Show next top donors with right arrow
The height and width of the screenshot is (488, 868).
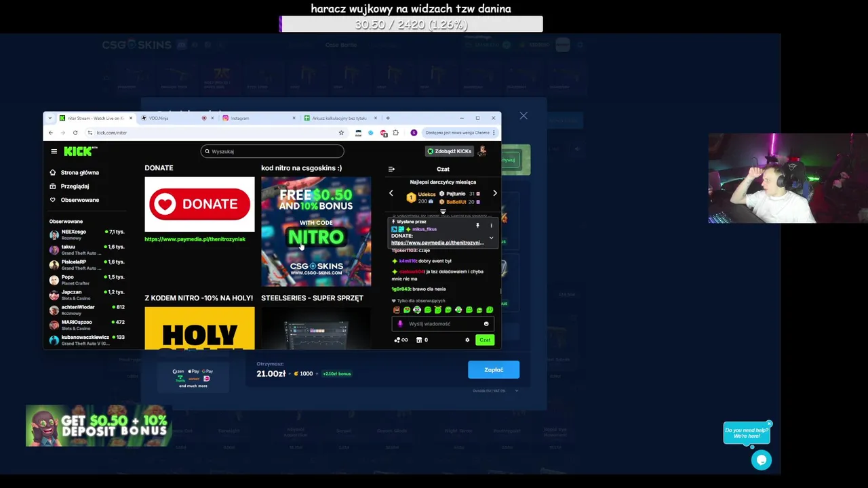coord(495,193)
